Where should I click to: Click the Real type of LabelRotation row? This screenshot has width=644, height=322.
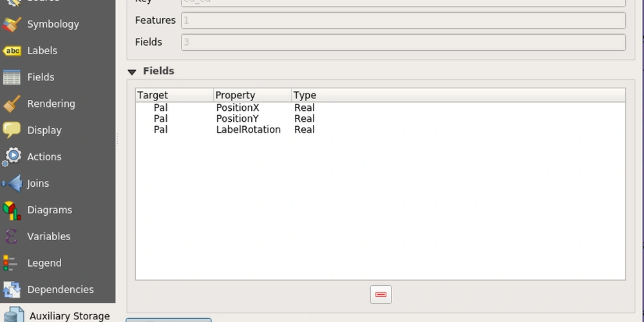(x=305, y=130)
